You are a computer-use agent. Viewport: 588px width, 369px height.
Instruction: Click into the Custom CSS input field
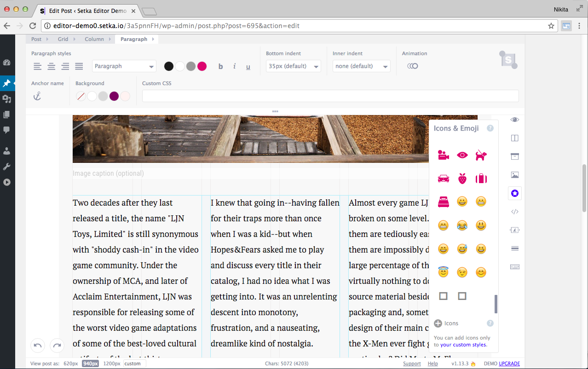click(330, 96)
